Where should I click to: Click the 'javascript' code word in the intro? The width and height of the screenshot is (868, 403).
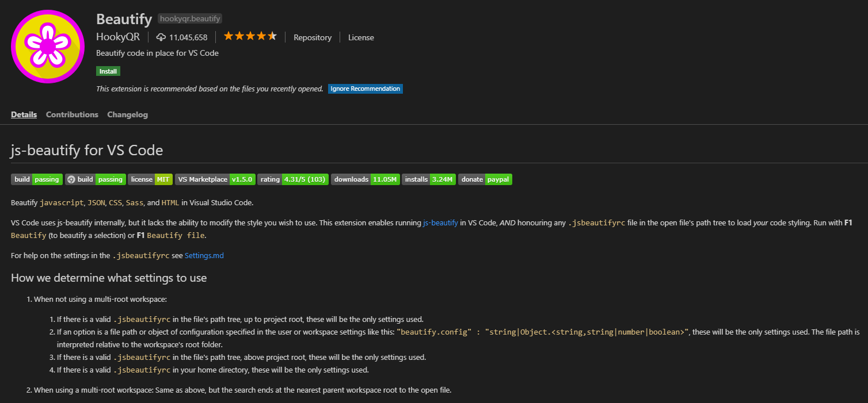click(62, 202)
